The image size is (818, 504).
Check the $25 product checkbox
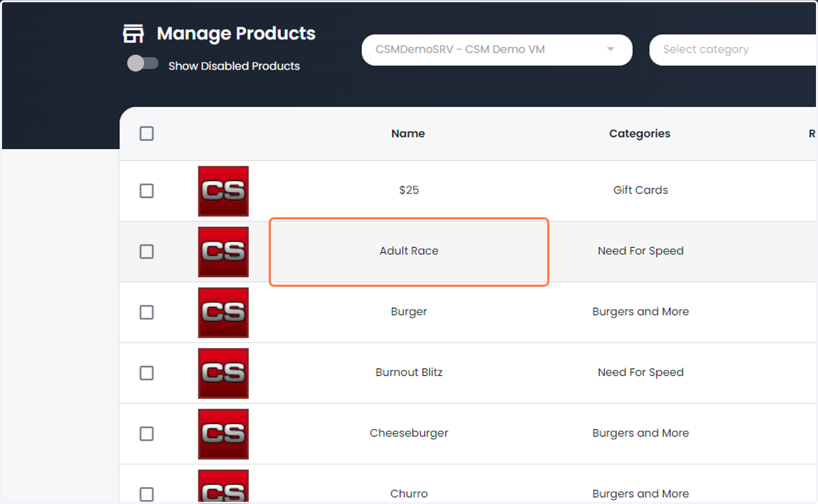(x=147, y=191)
